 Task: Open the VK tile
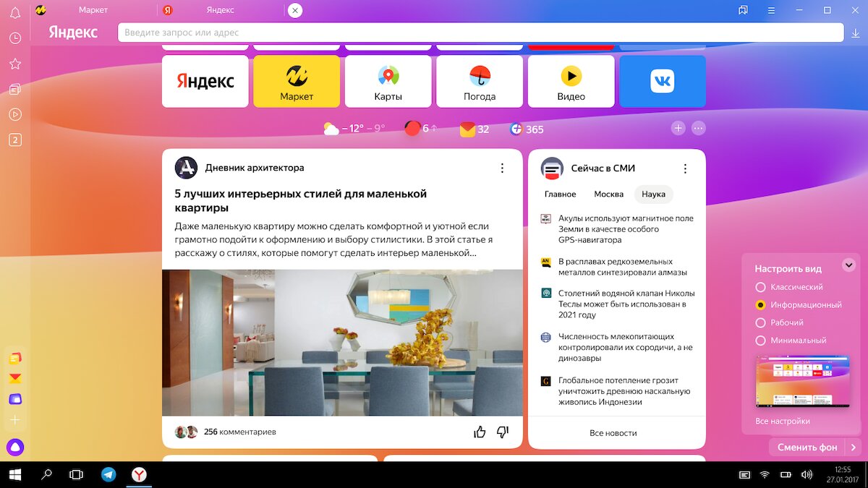click(x=663, y=82)
